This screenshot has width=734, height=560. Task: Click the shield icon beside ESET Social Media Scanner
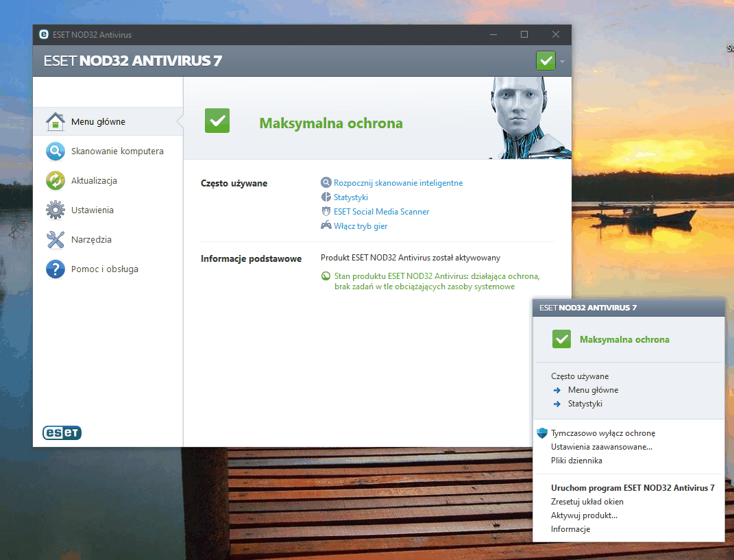pos(326,211)
